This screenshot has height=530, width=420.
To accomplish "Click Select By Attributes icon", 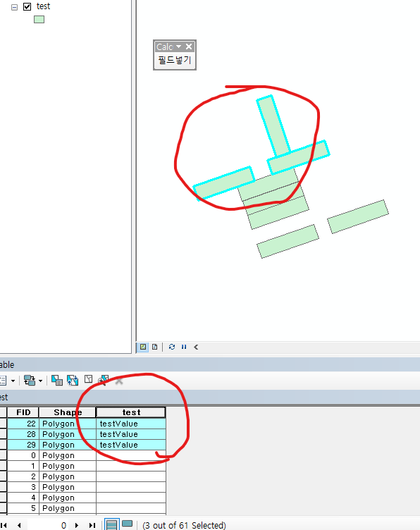I will pos(57,381).
